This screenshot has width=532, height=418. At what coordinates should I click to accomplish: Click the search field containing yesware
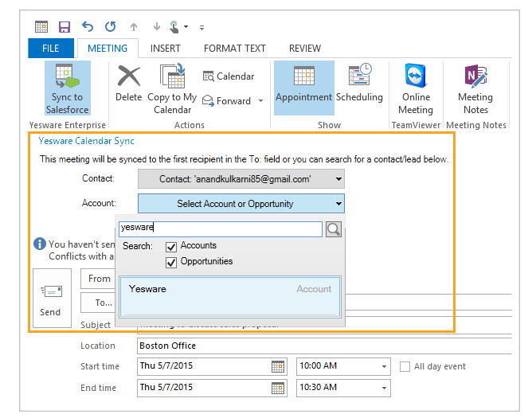tap(220, 229)
